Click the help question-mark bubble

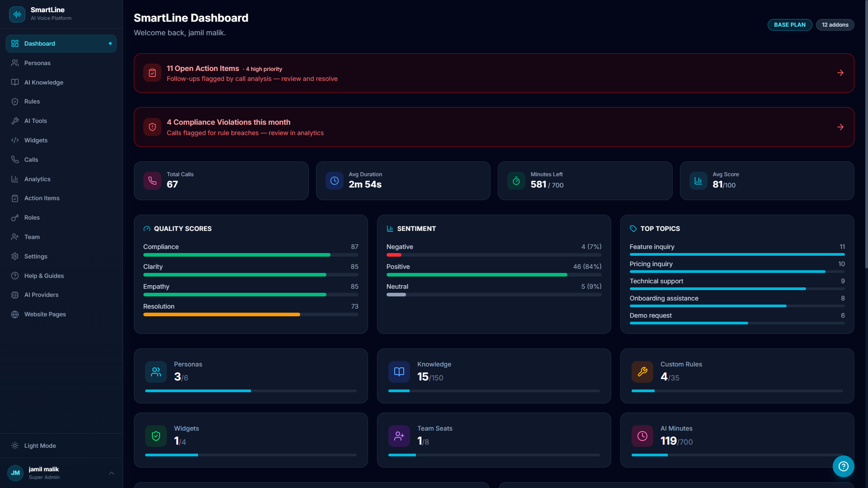coord(843,466)
